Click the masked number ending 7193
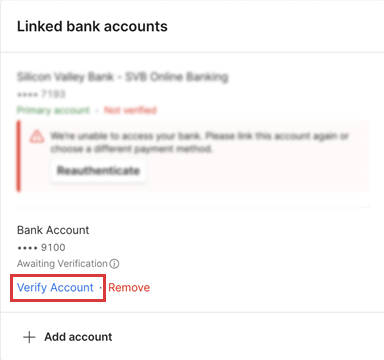The height and width of the screenshot is (360, 384). (x=41, y=94)
